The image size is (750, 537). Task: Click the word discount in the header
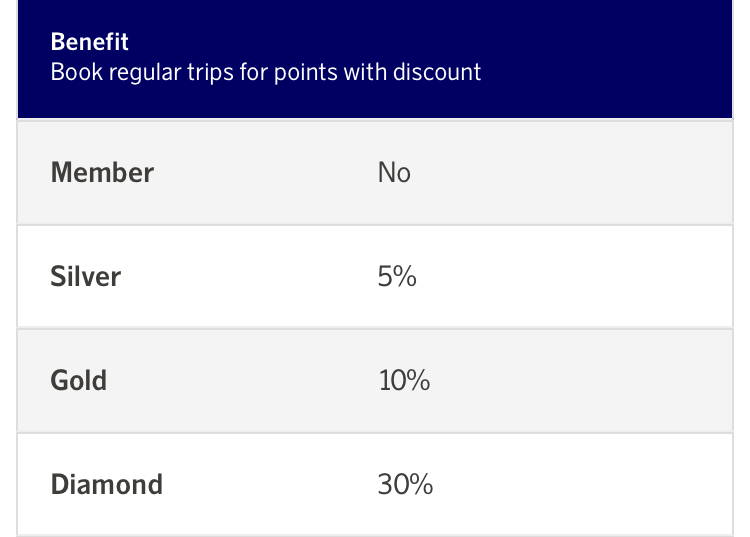click(437, 73)
